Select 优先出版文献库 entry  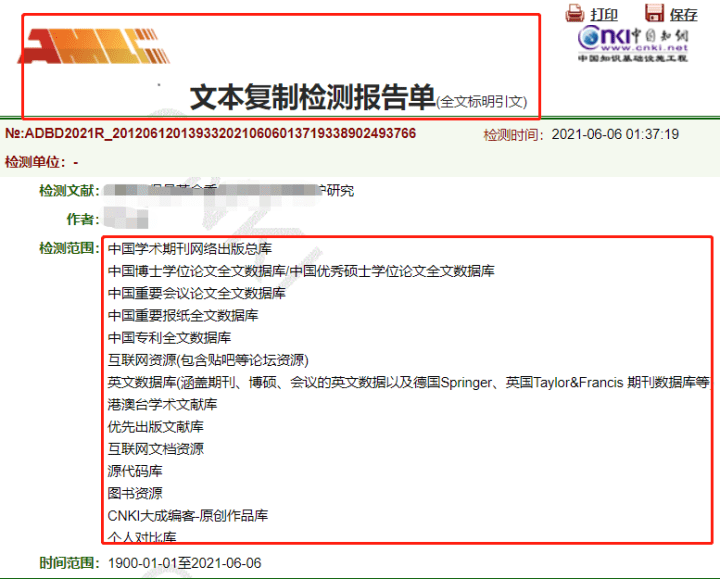point(155,427)
